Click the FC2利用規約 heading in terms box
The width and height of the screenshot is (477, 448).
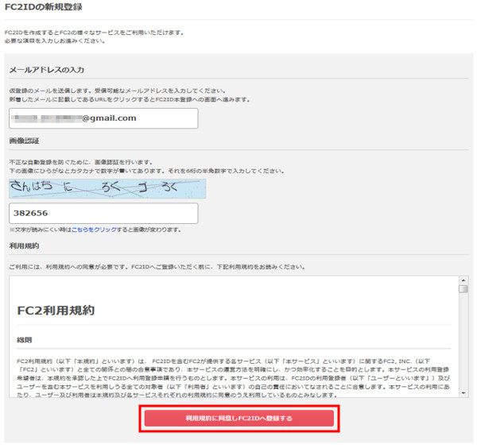point(56,311)
